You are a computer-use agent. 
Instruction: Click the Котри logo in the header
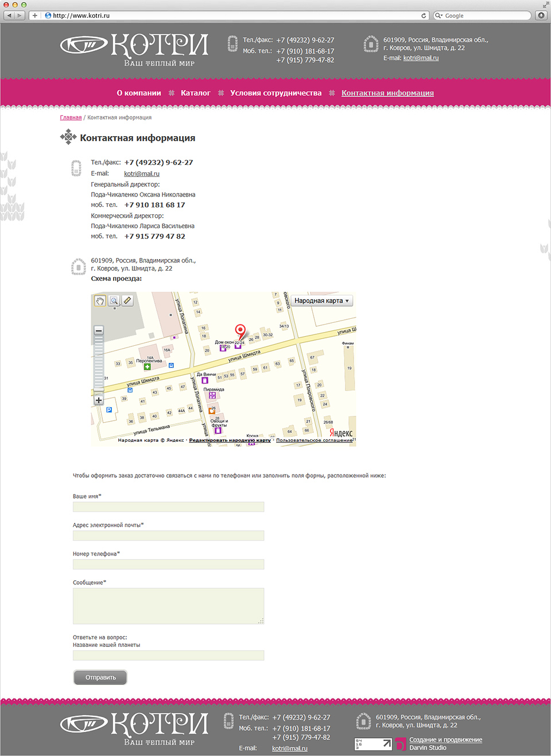pos(135,49)
